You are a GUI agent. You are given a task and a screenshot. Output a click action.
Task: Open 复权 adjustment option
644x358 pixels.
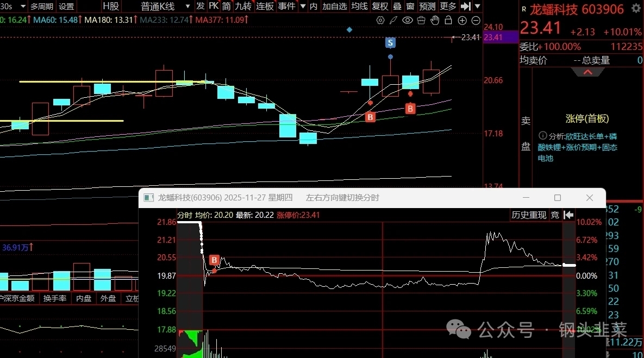pyautogui.click(x=380, y=6)
